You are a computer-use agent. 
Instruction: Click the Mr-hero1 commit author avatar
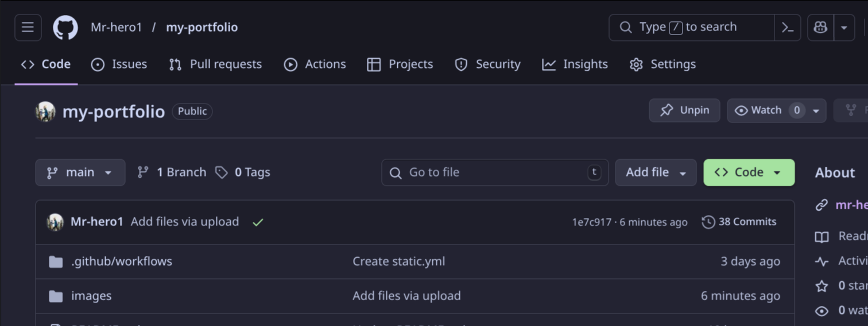click(55, 222)
